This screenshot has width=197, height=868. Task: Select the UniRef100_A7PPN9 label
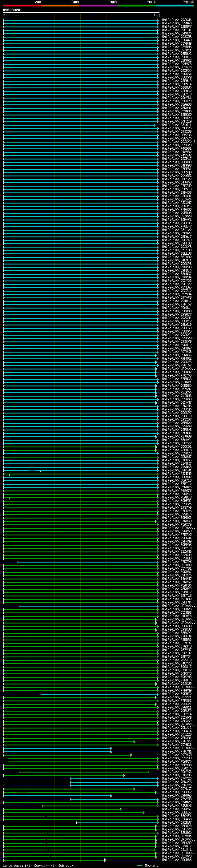(x=176, y=690)
